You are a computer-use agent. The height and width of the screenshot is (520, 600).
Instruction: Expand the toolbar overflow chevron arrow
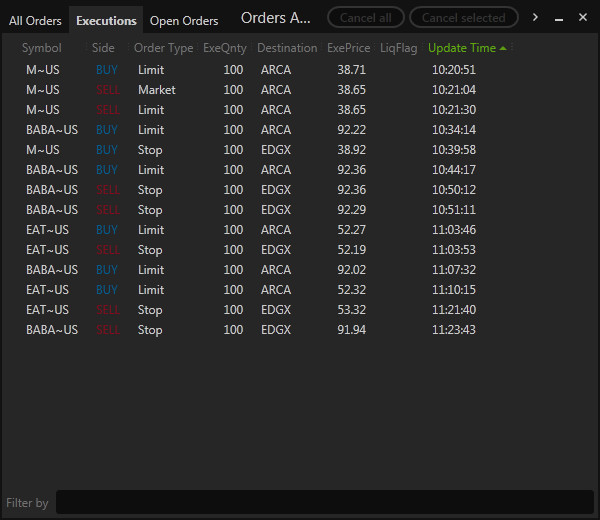[536, 17]
